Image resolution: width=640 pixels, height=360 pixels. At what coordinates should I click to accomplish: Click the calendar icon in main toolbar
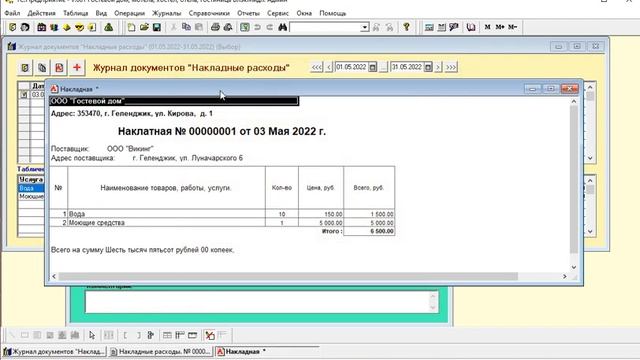click(442, 27)
